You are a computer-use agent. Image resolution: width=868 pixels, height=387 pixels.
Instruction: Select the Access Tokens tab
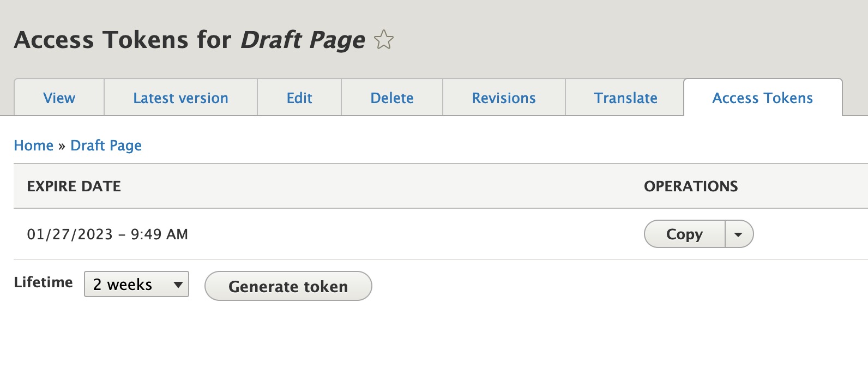pos(763,98)
